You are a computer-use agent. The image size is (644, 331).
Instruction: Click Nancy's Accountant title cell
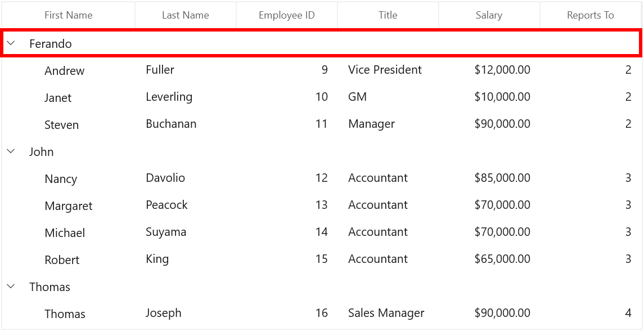pos(378,178)
